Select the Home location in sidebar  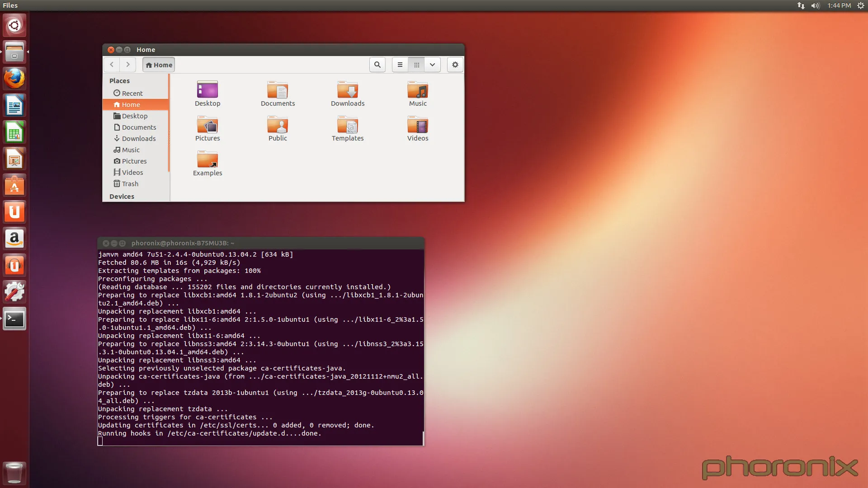pyautogui.click(x=130, y=103)
